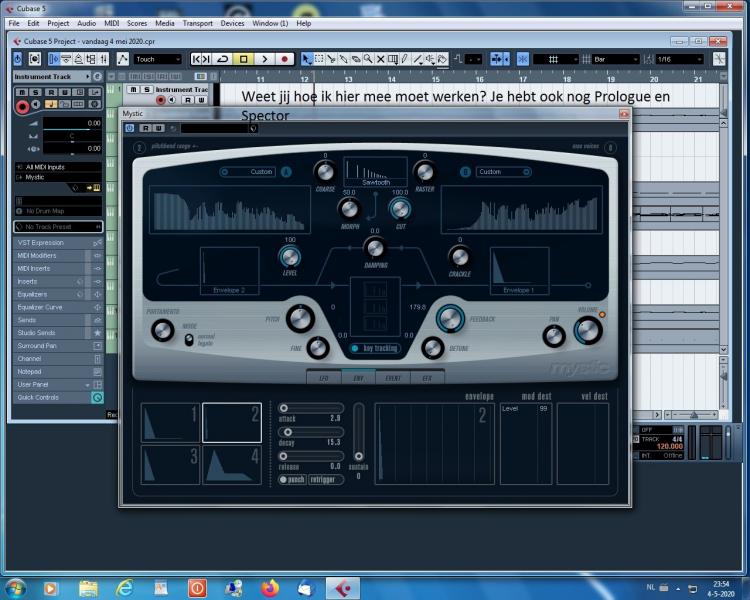Click the Mystic FEEDBACK knob
Image resolution: width=750 pixels, height=600 pixels.
coord(450,319)
